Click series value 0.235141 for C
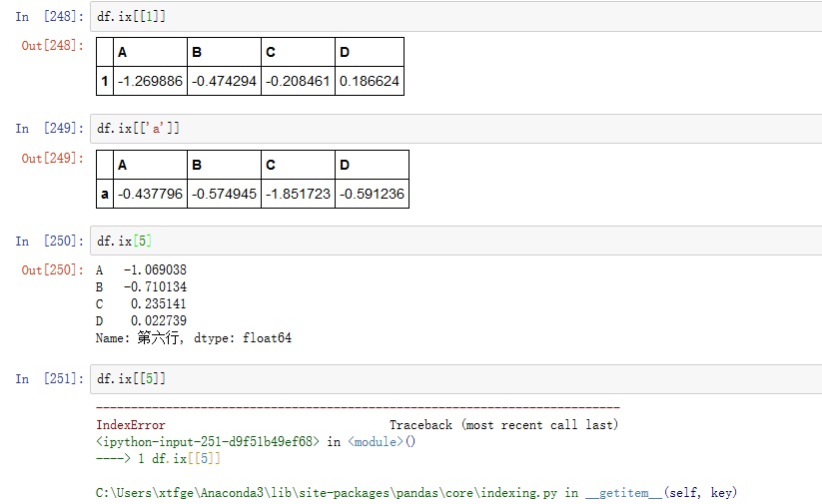This screenshot has width=822, height=504. tap(159, 303)
